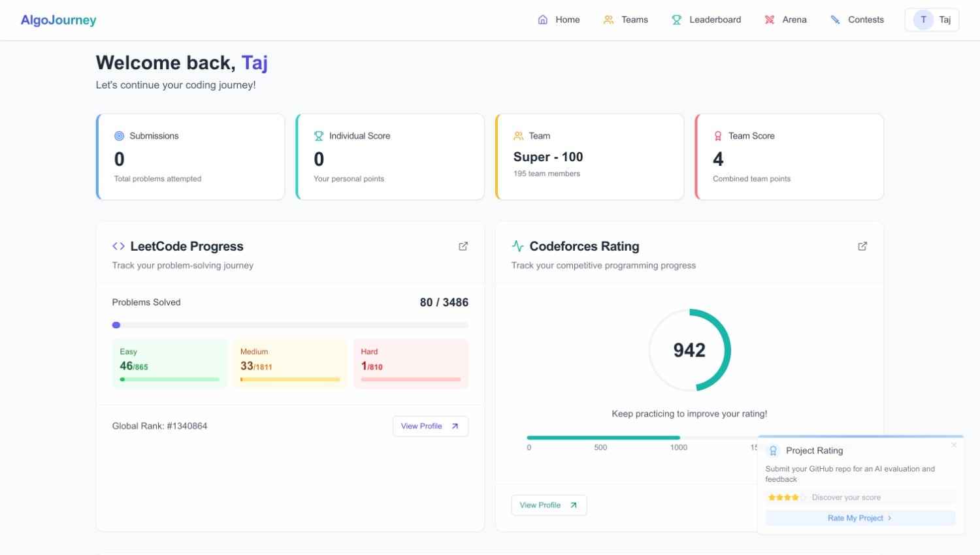Click the Arena crossed swords icon

tap(770, 20)
